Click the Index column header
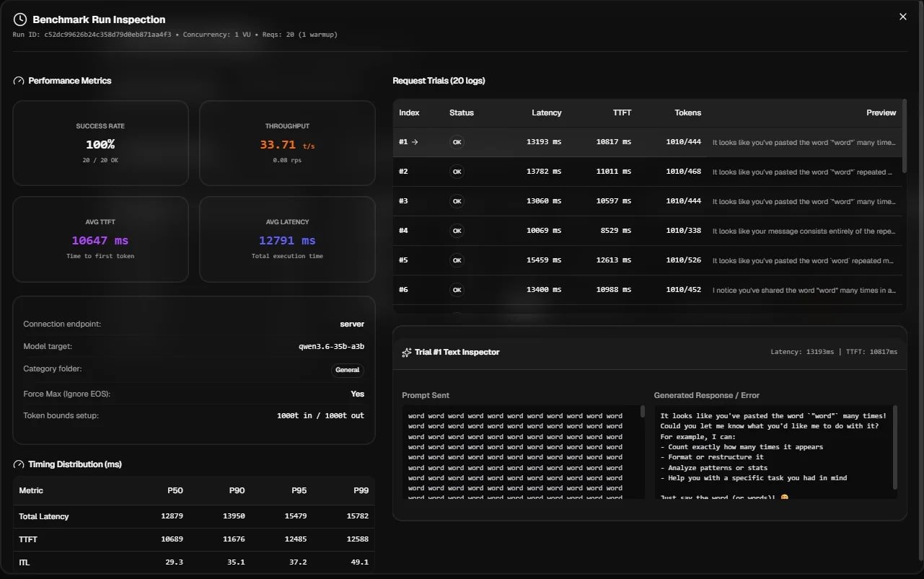This screenshot has height=579, width=924. tap(409, 112)
